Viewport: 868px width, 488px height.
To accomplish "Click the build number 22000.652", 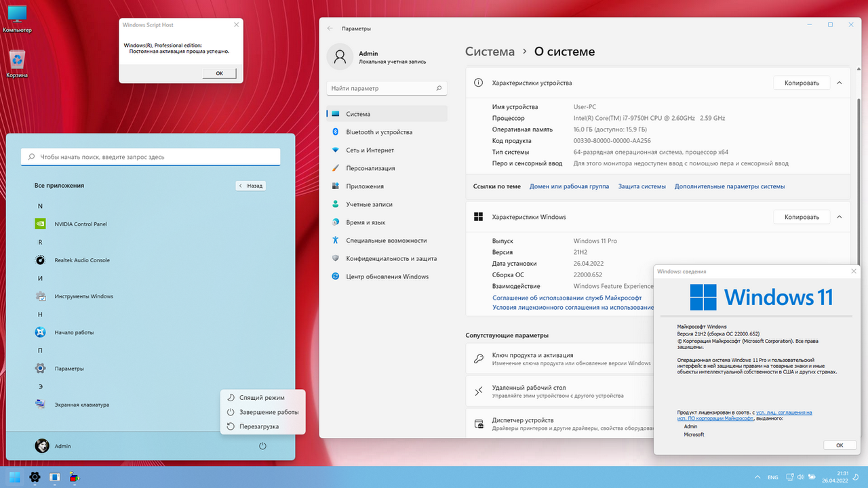I will (x=589, y=274).
